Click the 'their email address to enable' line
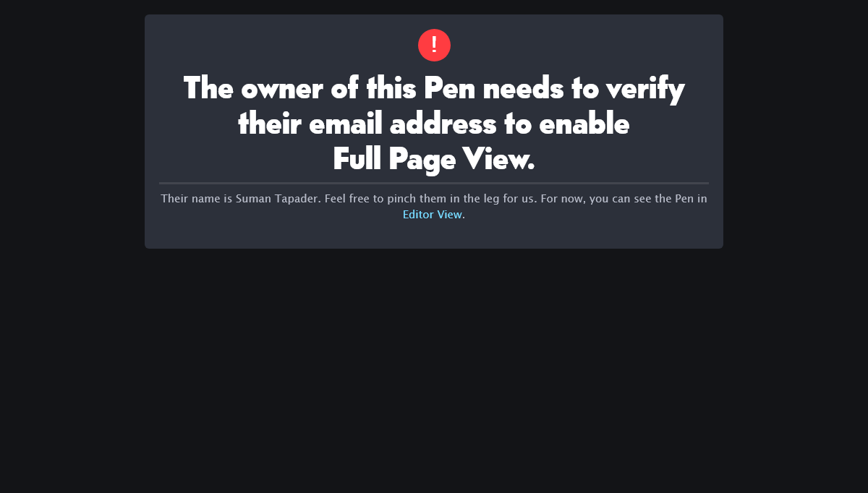868x493 pixels. pyautogui.click(x=434, y=124)
